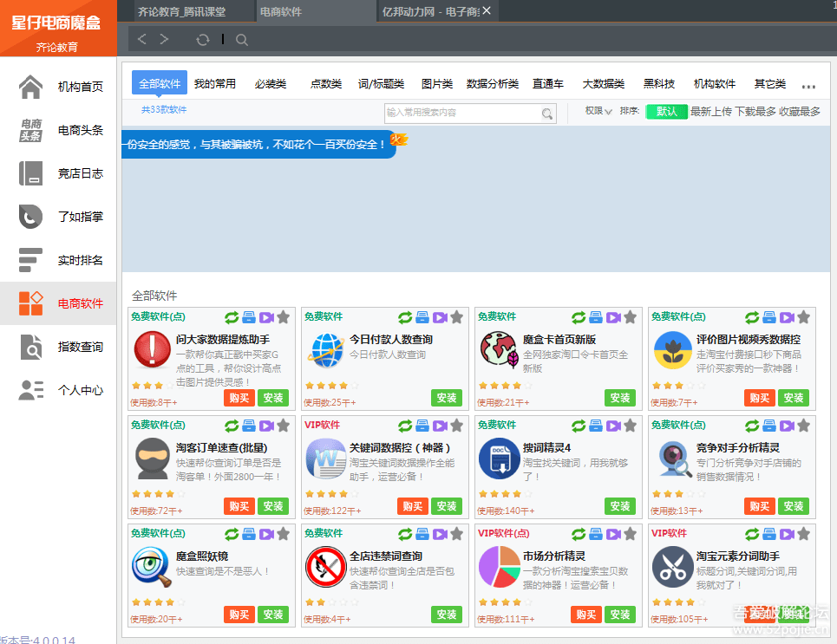Select the 全部软件 category tab

tap(160, 84)
